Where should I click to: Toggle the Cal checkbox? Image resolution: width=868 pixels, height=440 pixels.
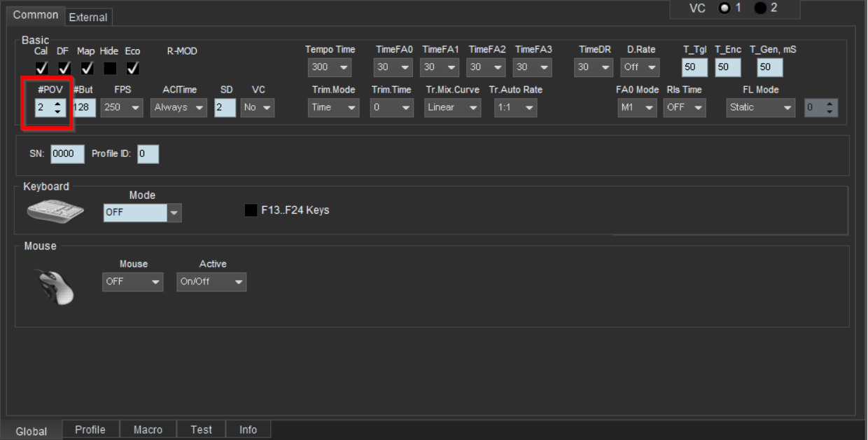[41, 68]
